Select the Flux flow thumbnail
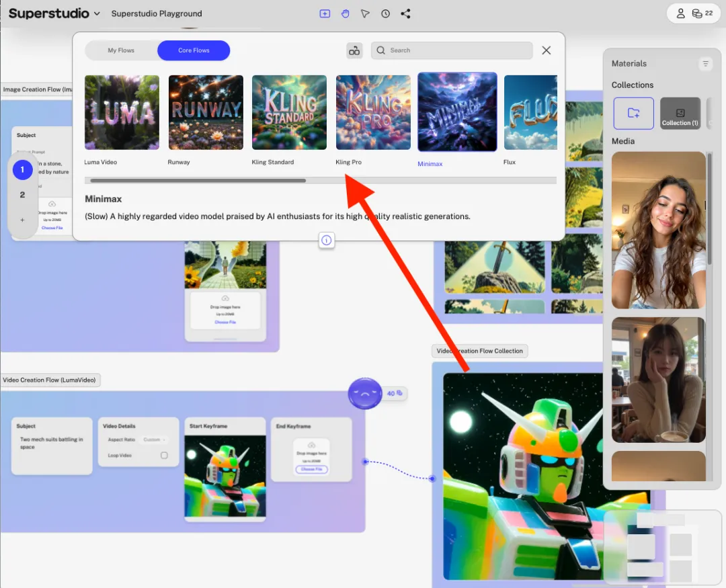Viewport: 726px width, 588px height. point(530,112)
